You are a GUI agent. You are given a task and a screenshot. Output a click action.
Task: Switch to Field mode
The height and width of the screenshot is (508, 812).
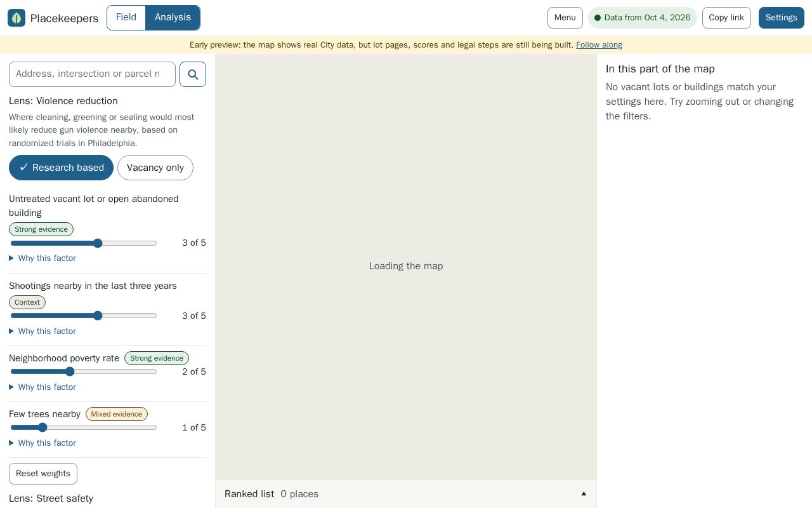pos(126,18)
